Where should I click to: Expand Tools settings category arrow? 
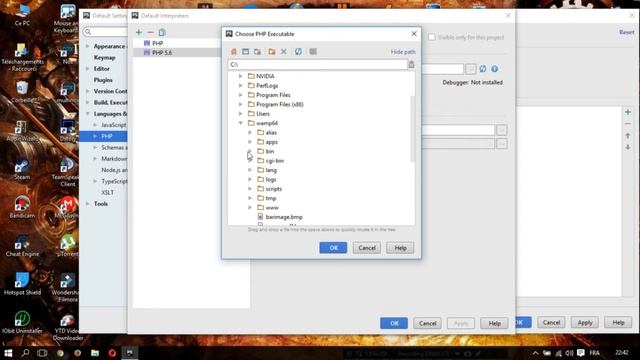[88, 204]
